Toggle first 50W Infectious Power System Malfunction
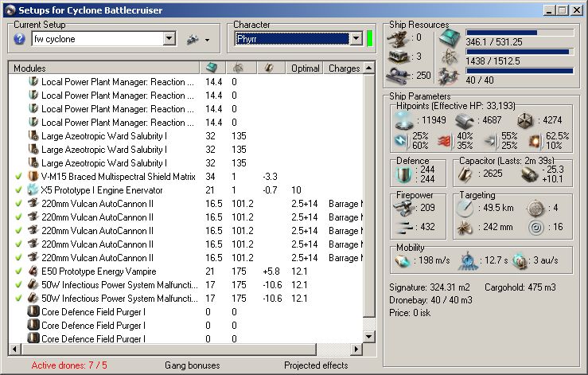The height and width of the screenshot is (375, 588). (x=18, y=284)
